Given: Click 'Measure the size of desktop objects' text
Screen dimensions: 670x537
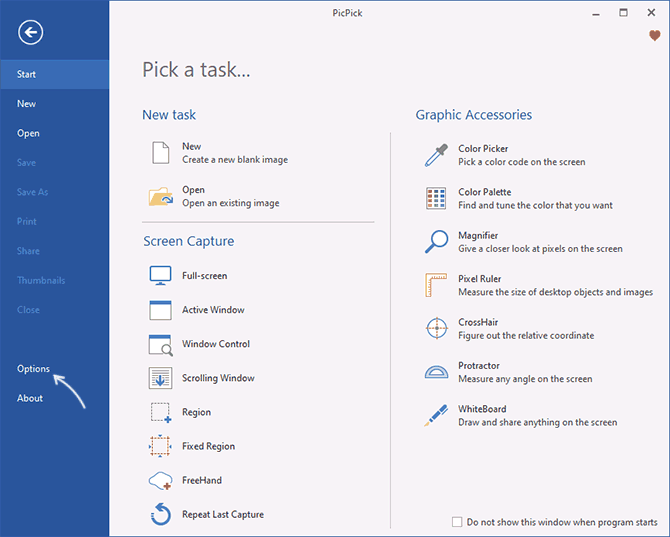Looking at the screenshot, I should tap(555, 292).
